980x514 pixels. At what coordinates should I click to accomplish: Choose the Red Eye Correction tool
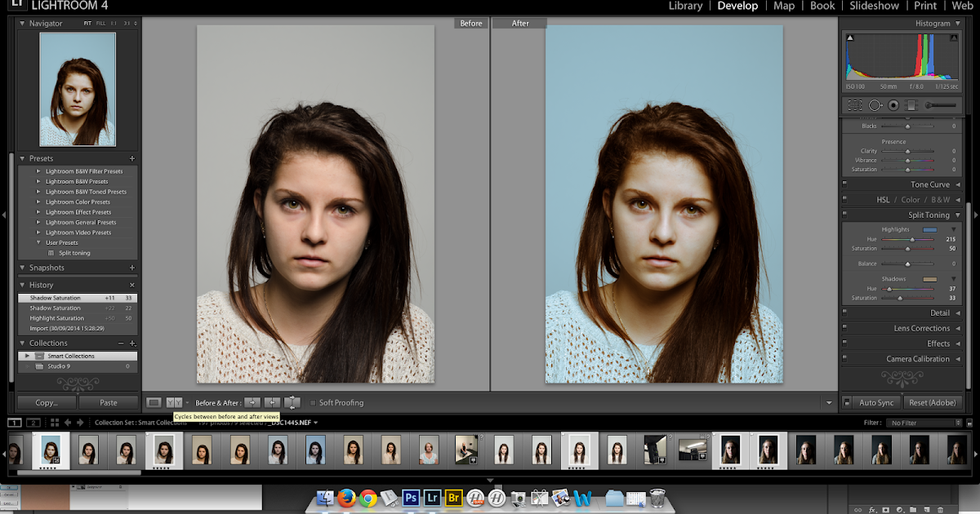(x=893, y=105)
